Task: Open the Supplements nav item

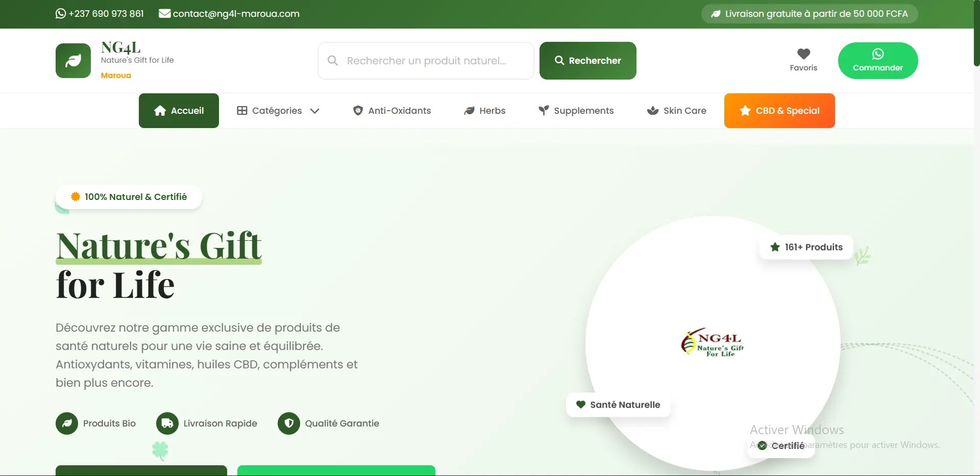Action: point(576,111)
